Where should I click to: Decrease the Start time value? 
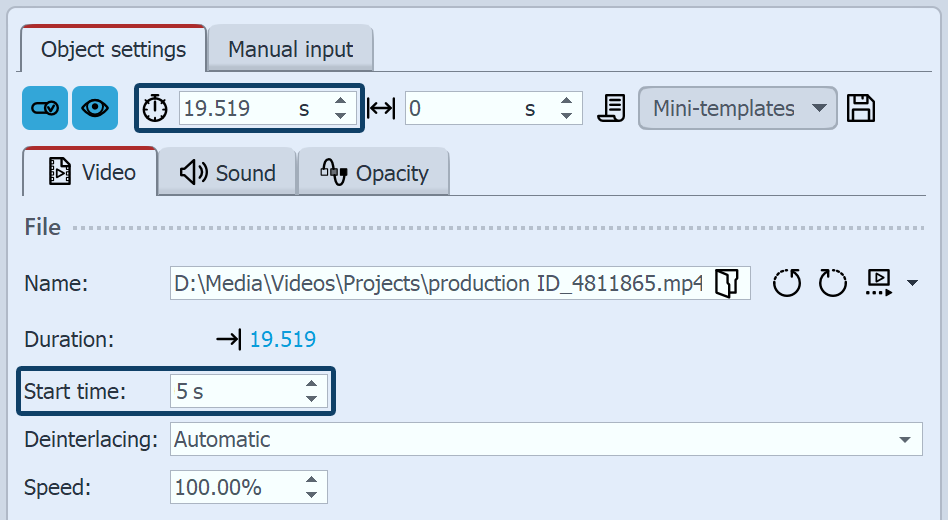311,399
